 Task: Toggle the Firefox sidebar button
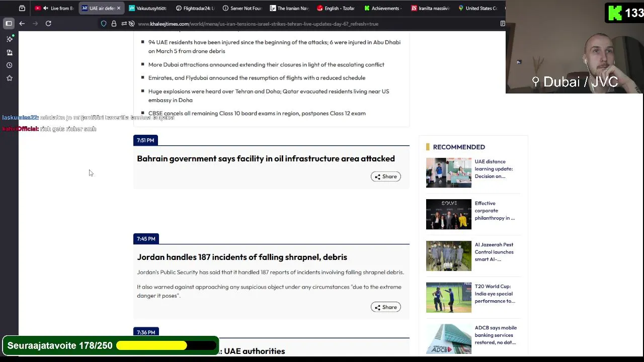click(x=9, y=23)
